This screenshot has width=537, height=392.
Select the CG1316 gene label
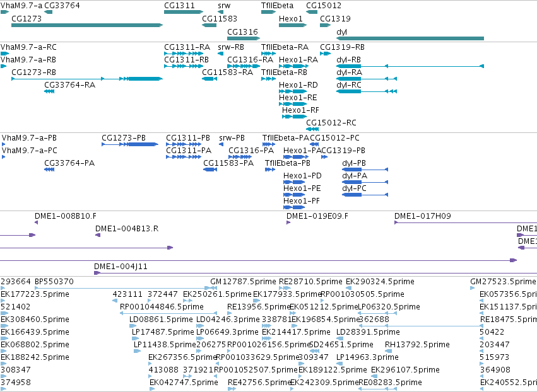242,32
